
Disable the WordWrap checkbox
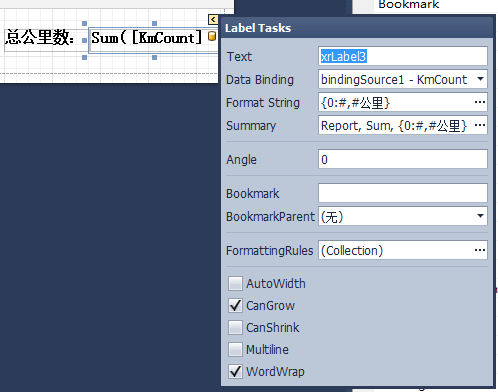[x=235, y=371]
